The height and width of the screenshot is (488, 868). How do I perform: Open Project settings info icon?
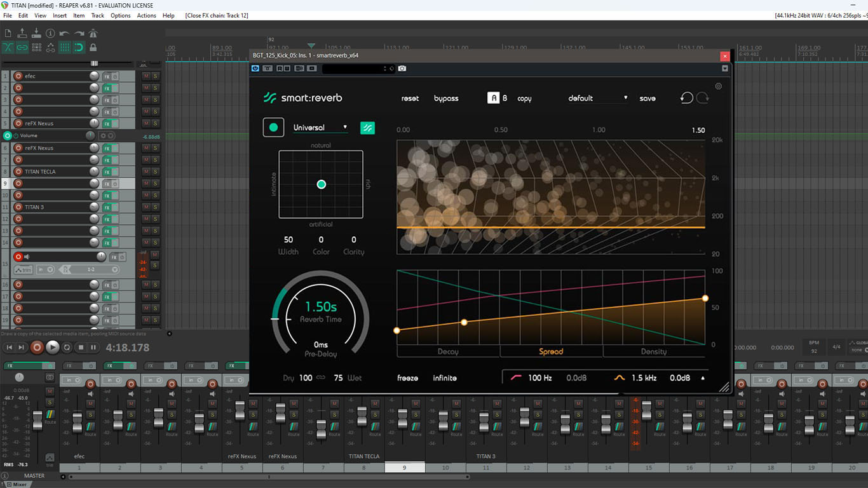tap(50, 33)
